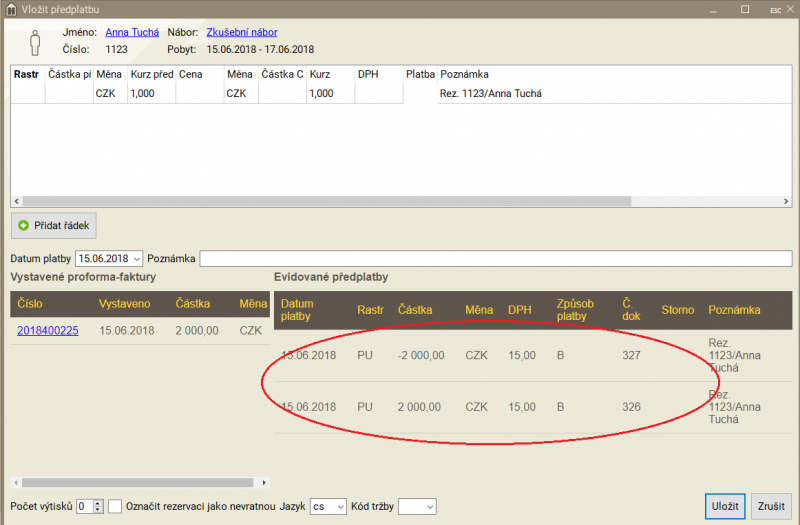Open proforma invoice 2018400225
Screen dimensions: 800x525
pos(47,331)
